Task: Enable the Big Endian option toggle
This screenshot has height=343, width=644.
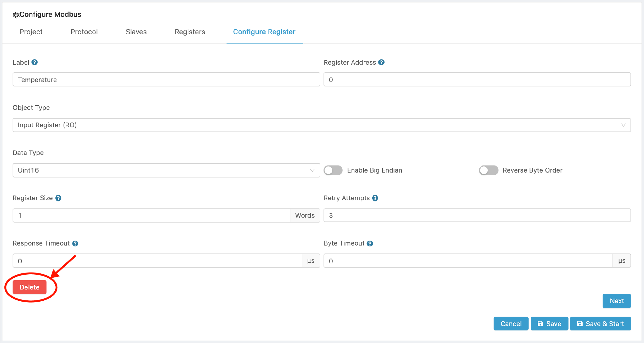Action: click(333, 170)
